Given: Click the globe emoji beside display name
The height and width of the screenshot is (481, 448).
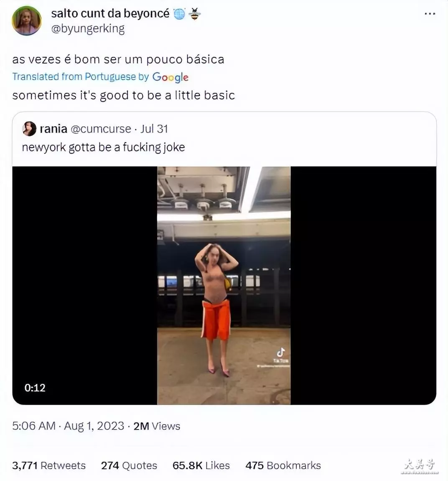Looking at the screenshot, I should click(179, 14).
